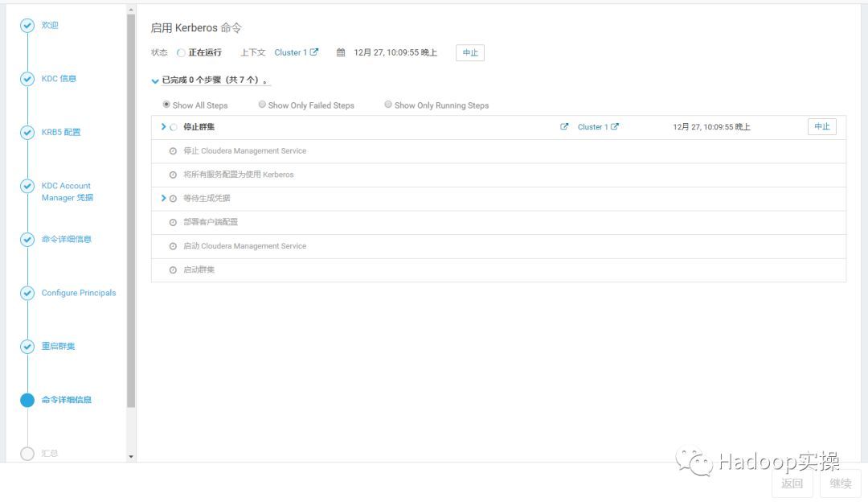Click clock icon for 部署客户端配置
This screenshot has height=502, width=868.
[x=173, y=222]
